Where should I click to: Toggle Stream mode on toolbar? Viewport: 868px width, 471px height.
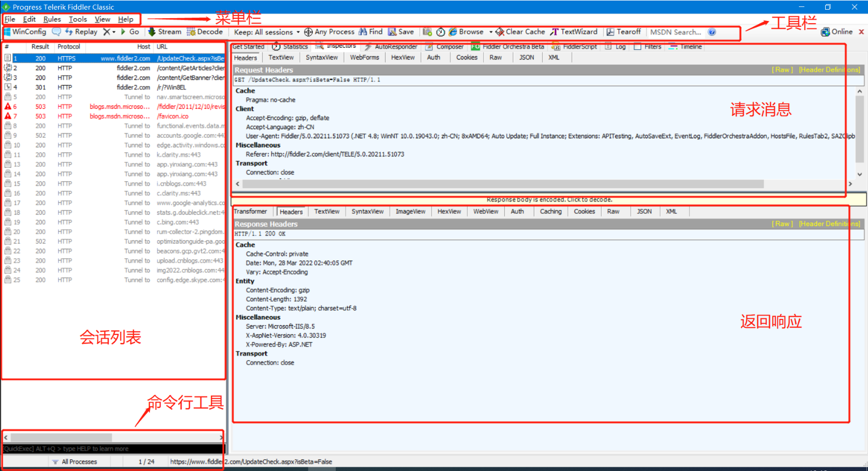(165, 32)
